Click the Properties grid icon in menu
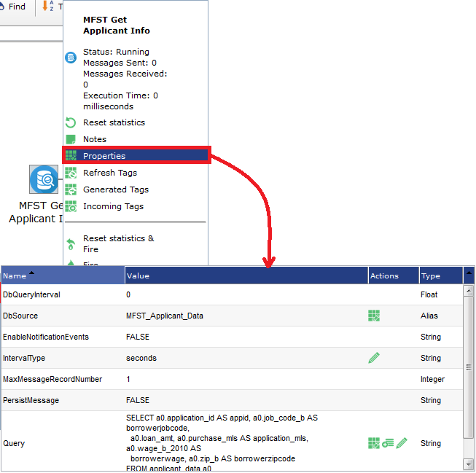The image size is (476, 473). pos(71,156)
